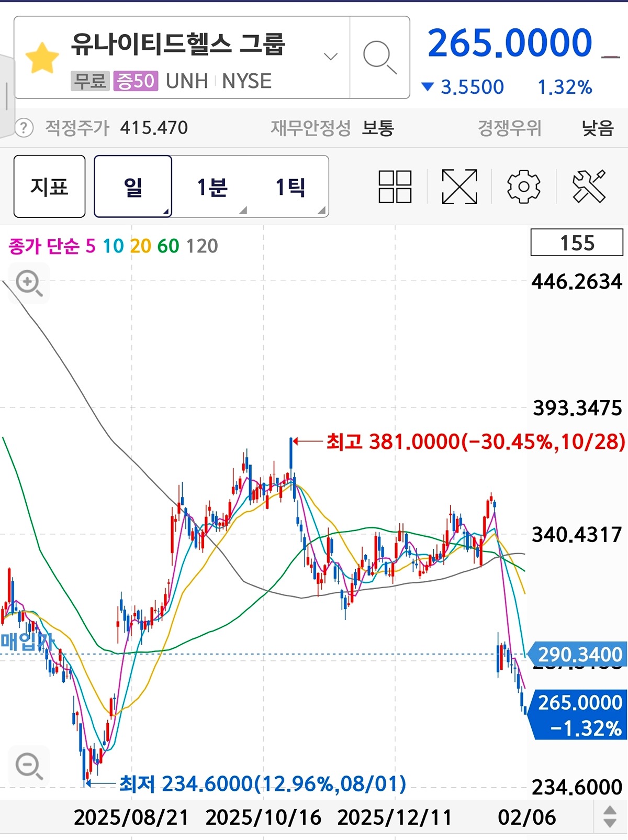Screen dimensions: 628x840
Task: Click the 290.3400 purchase price marker
Action: click(x=579, y=655)
